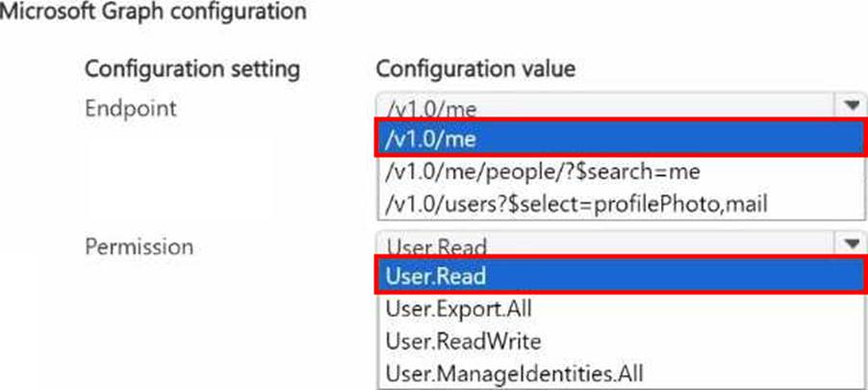Choose /v1.0/me/people/?$search=me endpoint
The height and width of the screenshot is (390, 868).
point(543,171)
